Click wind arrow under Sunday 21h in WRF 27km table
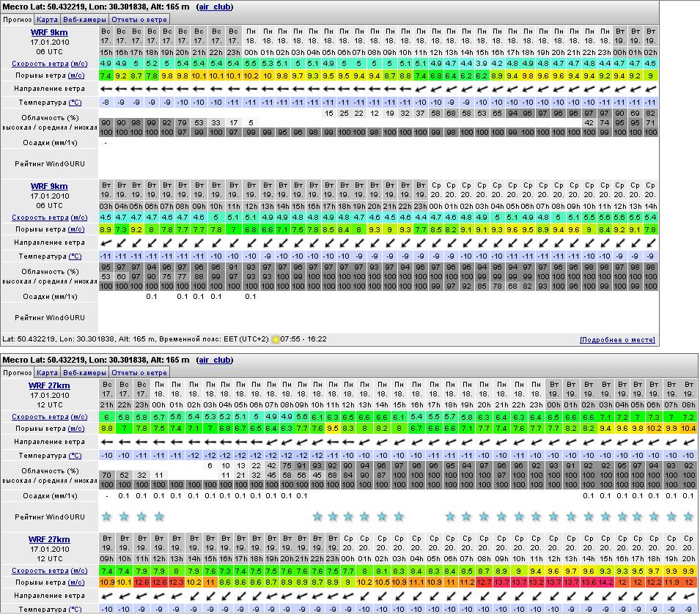This screenshot has width=700, height=614. [107, 442]
